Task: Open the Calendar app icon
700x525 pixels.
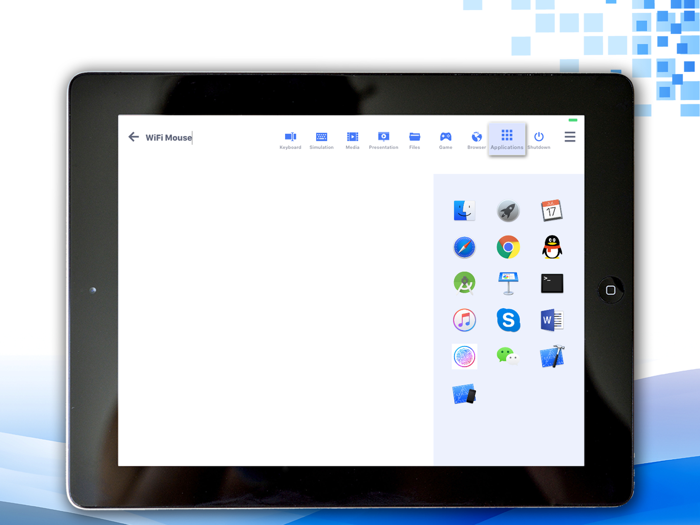Action: pyautogui.click(x=552, y=210)
